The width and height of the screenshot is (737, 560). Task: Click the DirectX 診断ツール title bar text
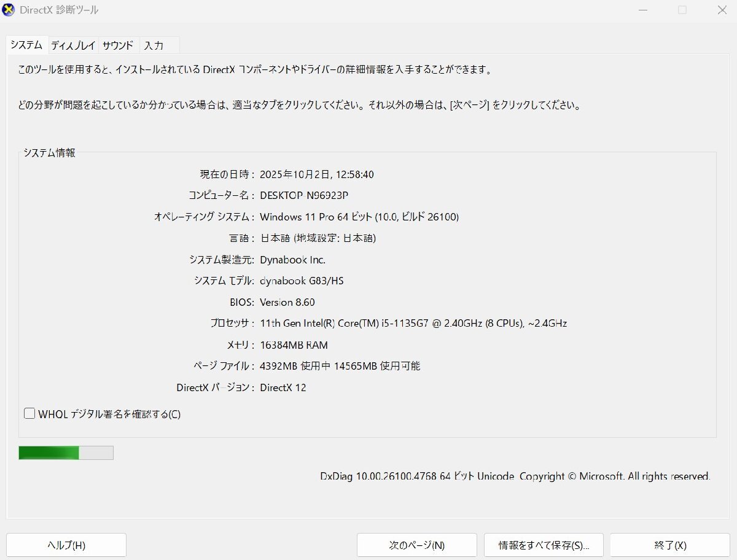coord(58,10)
